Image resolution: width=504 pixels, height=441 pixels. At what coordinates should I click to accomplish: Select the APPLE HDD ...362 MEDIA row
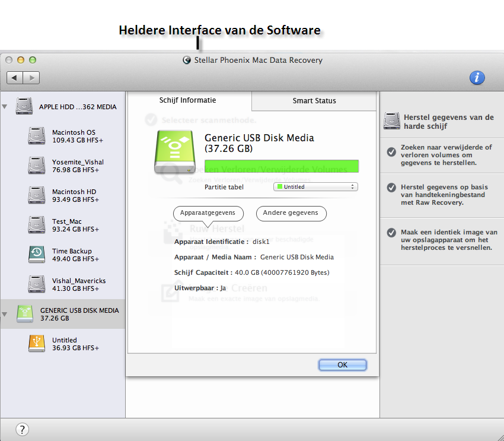[x=63, y=106]
